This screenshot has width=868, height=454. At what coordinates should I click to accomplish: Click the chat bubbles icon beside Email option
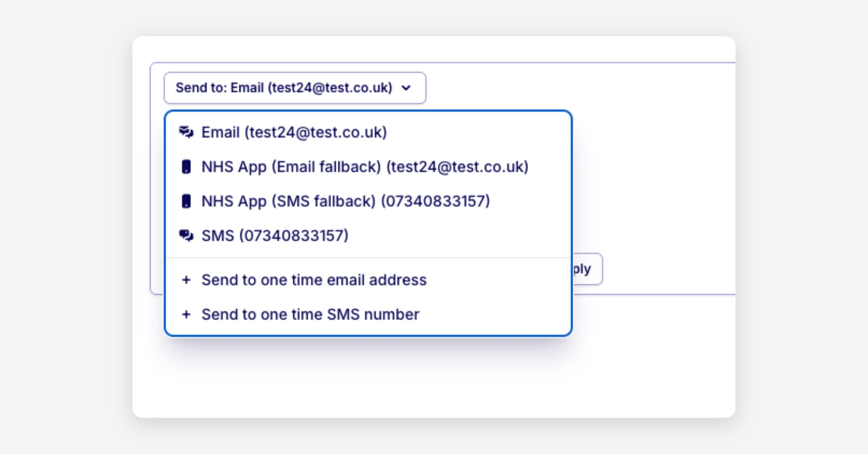[186, 132]
